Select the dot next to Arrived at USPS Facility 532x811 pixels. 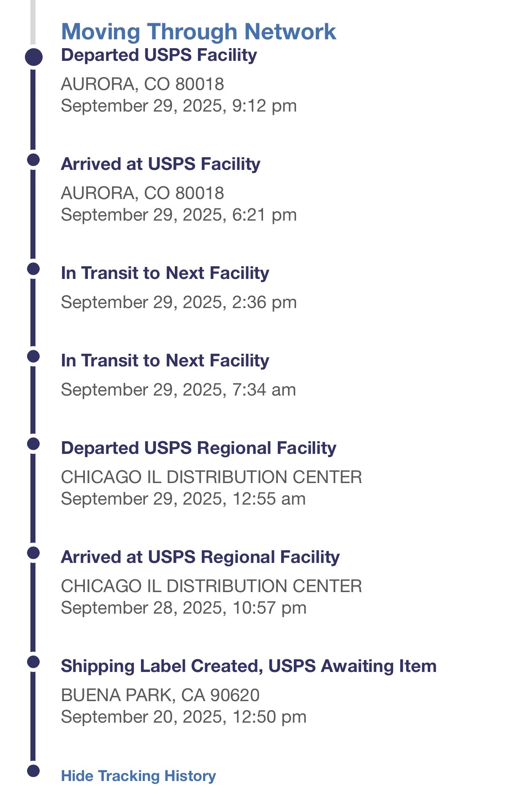(x=33, y=160)
